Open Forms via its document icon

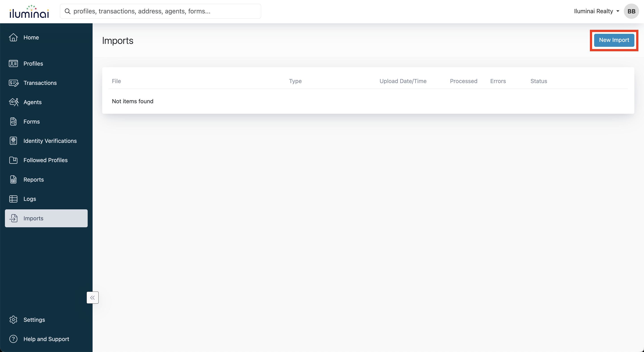13,121
